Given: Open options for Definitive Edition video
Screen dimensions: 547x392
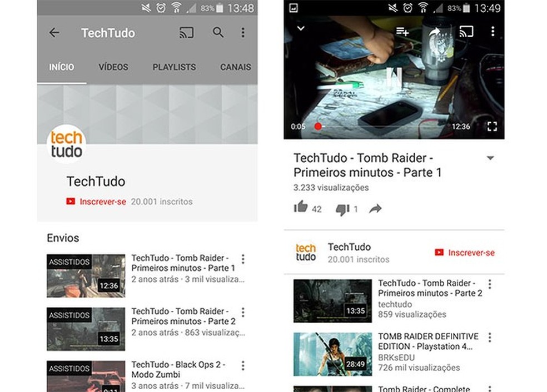Looking at the screenshot, I should click(x=490, y=337).
